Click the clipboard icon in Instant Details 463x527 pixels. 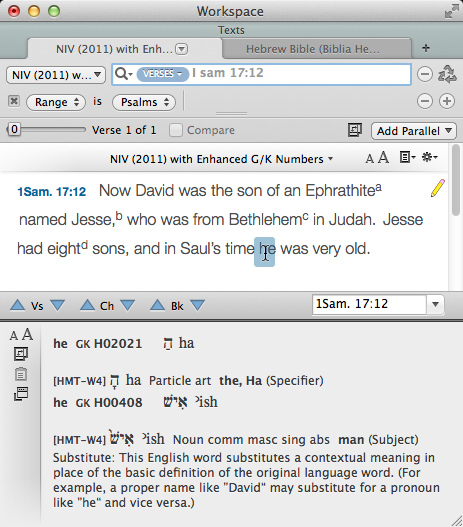pyautogui.click(x=21, y=374)
